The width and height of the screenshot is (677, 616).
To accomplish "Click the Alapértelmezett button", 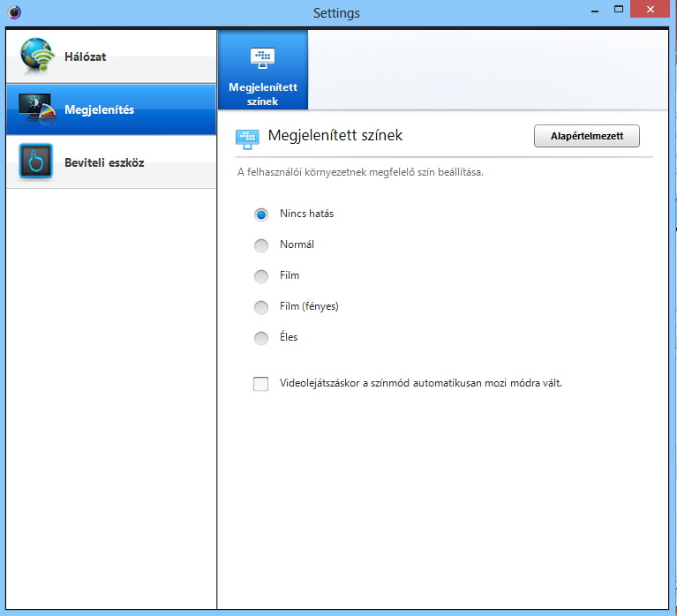I will [587, 136].
